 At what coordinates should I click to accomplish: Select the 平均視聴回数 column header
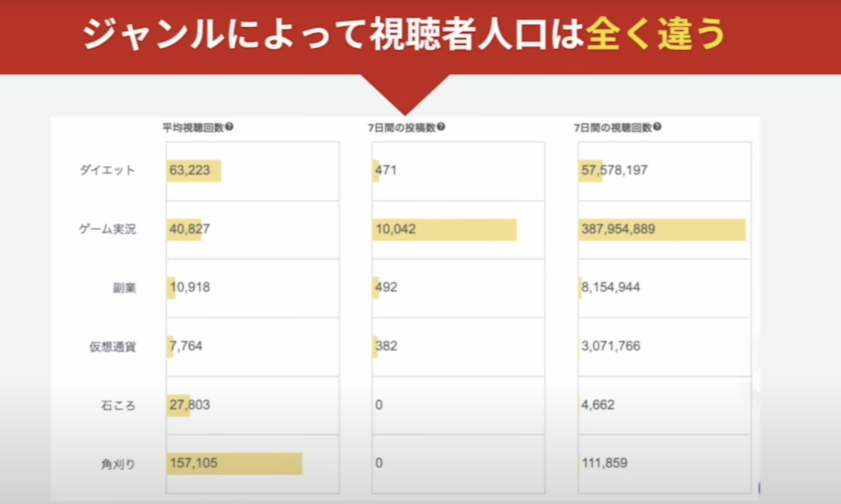(193, 128)
